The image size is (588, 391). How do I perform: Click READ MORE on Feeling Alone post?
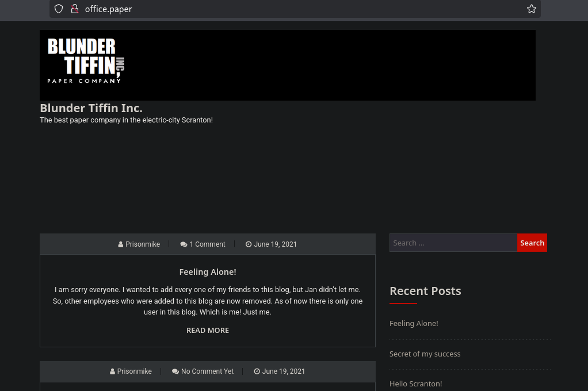(208, 331)
